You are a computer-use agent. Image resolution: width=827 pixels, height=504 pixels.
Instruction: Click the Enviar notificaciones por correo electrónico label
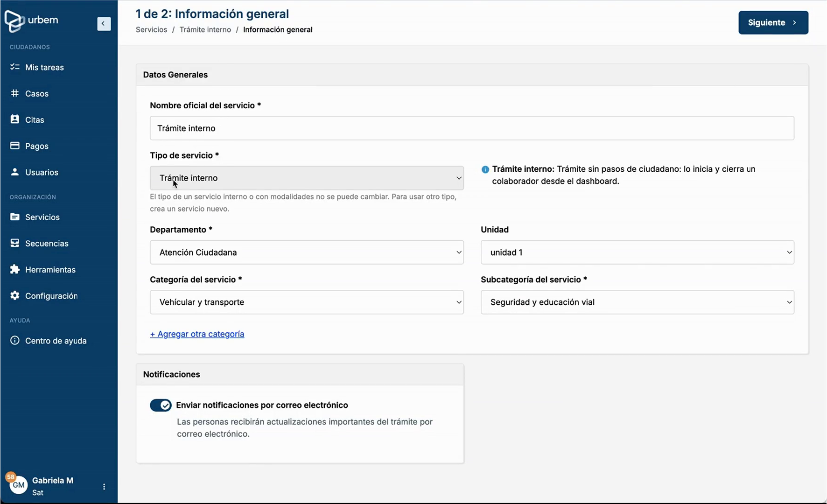[262, 405]
